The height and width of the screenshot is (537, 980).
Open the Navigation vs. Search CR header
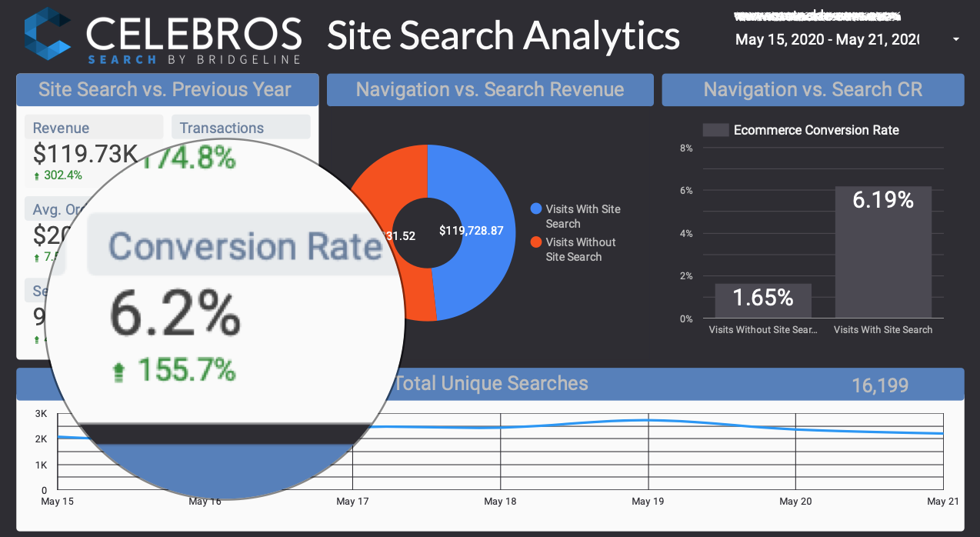812,89
